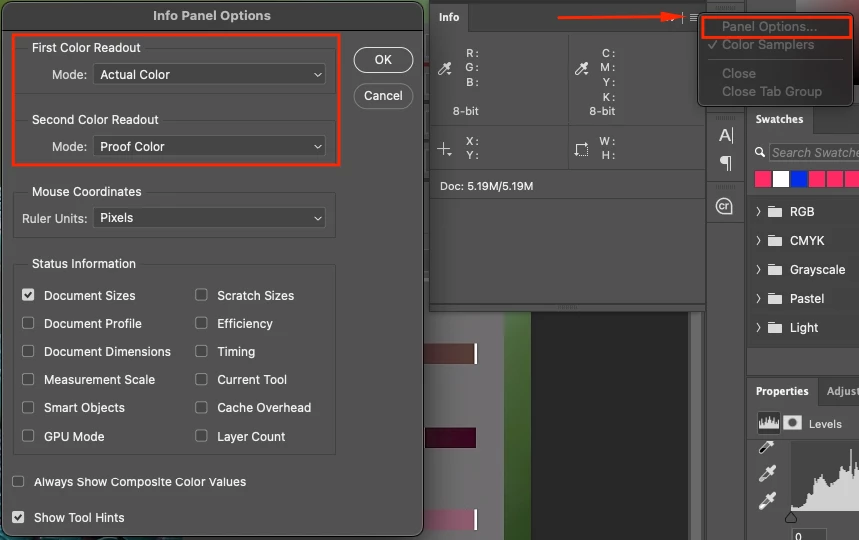Click the layer mask icon beside Levels

pyautogui.click(x=792, y=422)
